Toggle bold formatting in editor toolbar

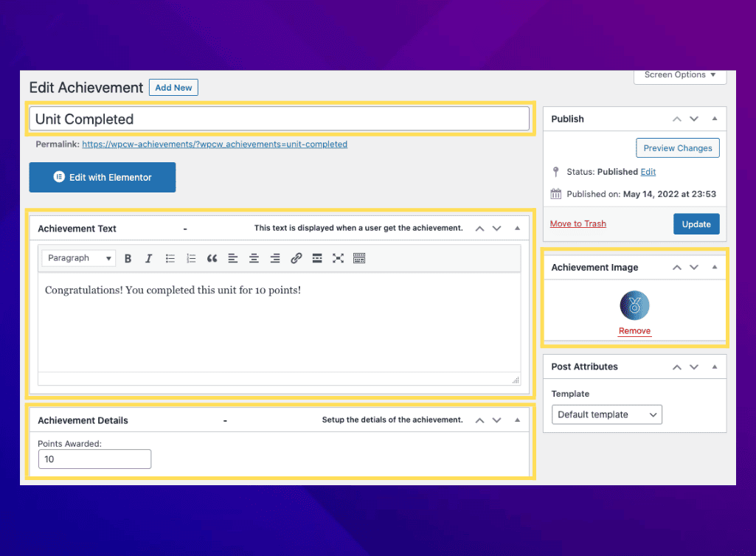point(128,259)
